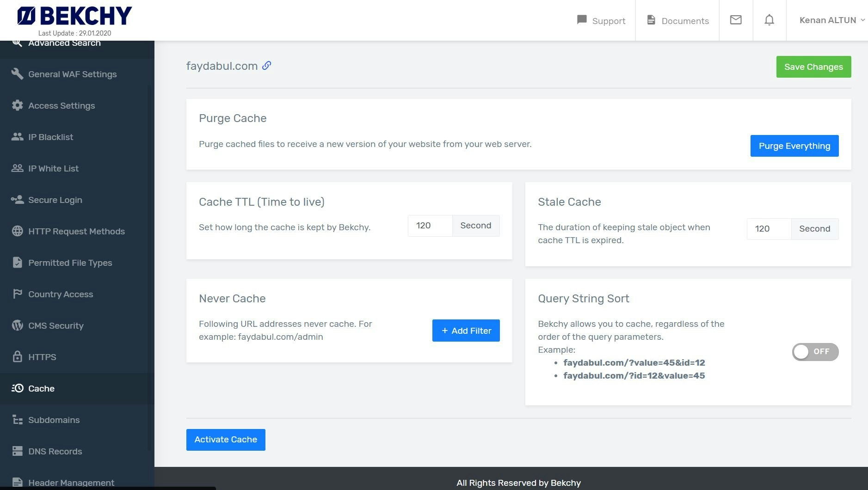Click the Support chat bubble icon
The width and height of the screenshot is (868, 490).
click(x=582, y=20)
